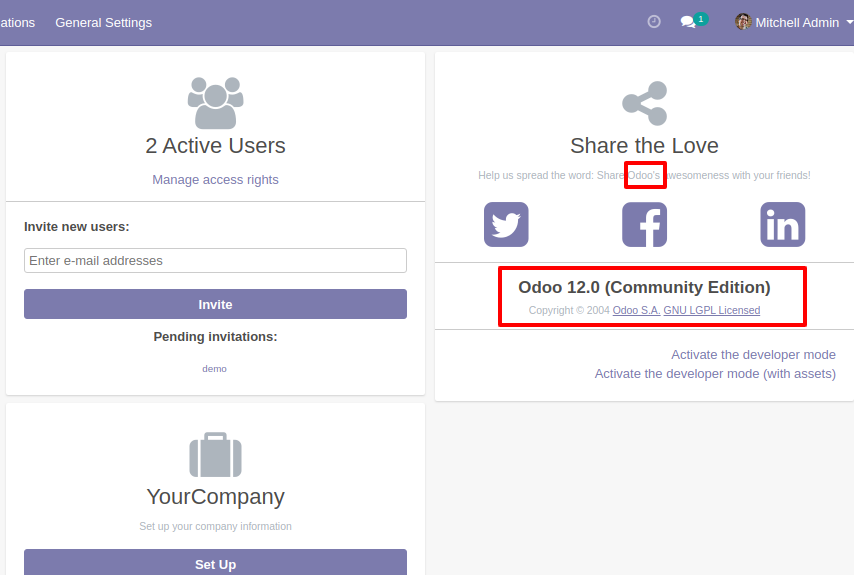Open the activities clock icon
The image size is (854, 575).
(654, 22)
